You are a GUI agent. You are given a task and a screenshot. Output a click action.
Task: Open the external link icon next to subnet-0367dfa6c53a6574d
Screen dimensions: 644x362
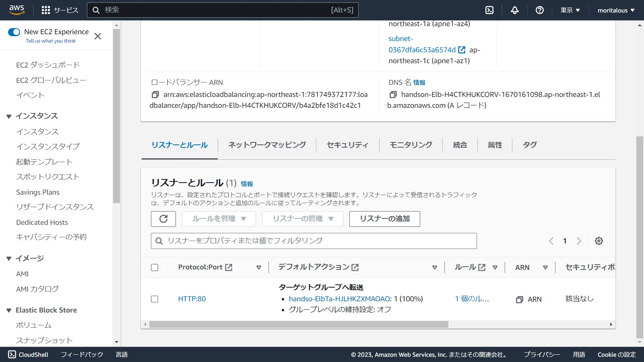(x=462, y=50)
